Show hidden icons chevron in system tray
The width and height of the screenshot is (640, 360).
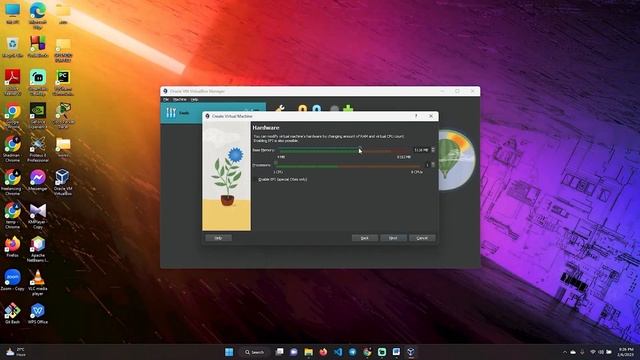(x=565, y=352)
